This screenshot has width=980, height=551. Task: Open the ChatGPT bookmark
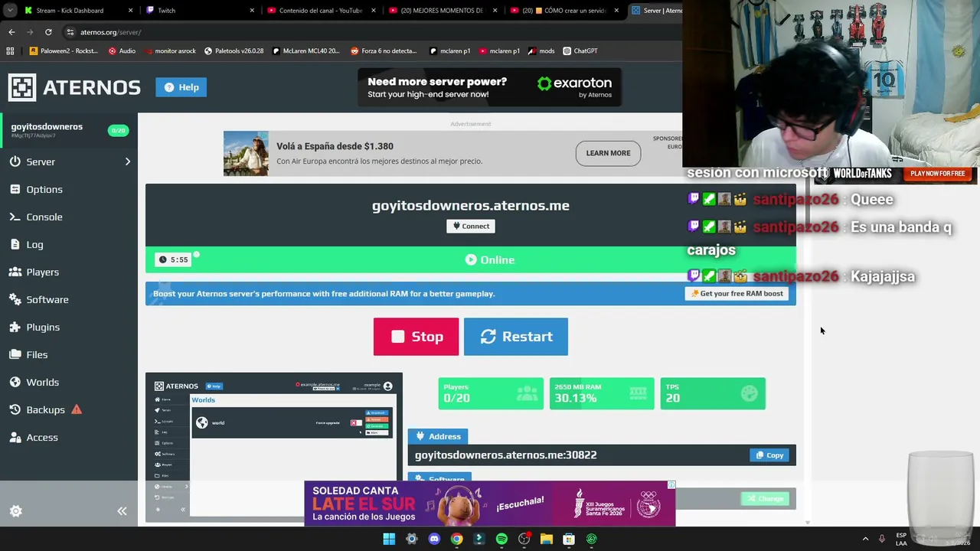[x=580, y=51]
